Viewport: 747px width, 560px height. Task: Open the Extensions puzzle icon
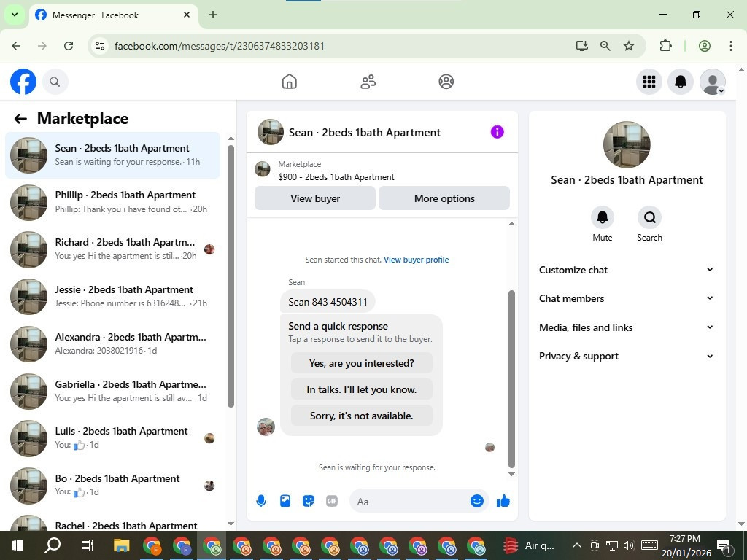pos(665,46)
